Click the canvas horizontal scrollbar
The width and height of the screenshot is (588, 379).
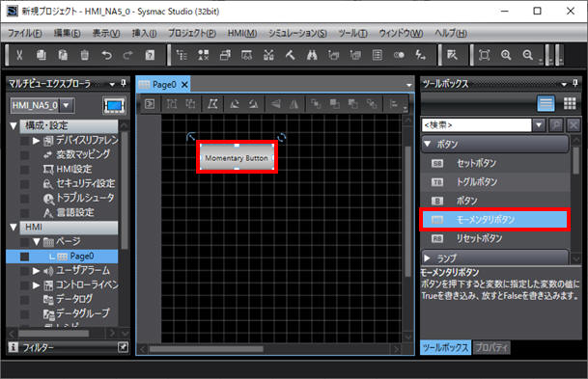tap(207, 349)
